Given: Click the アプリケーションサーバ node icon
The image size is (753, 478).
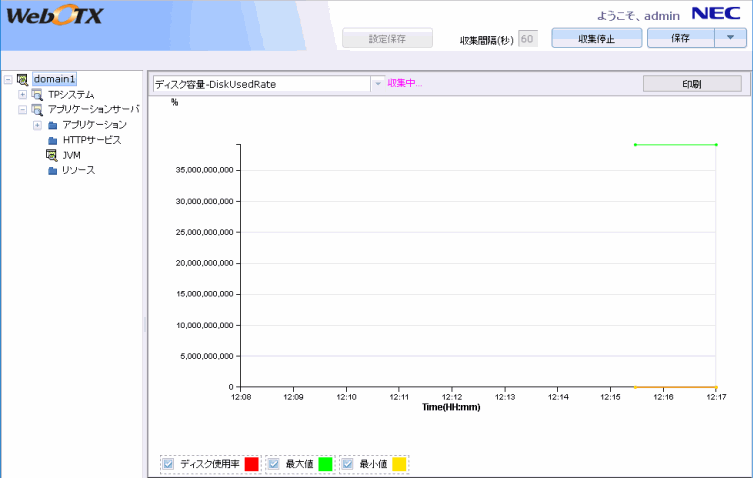Looking at the screenshot, I should 38,109.
